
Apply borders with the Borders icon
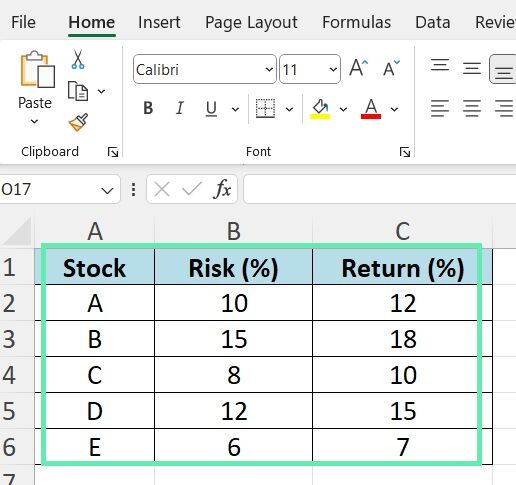tap(265, 108)
